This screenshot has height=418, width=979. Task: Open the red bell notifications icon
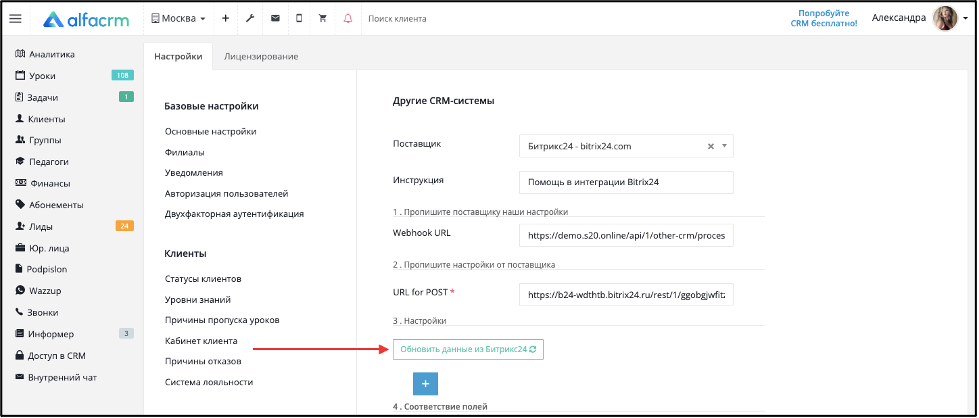tap(348, 19)
